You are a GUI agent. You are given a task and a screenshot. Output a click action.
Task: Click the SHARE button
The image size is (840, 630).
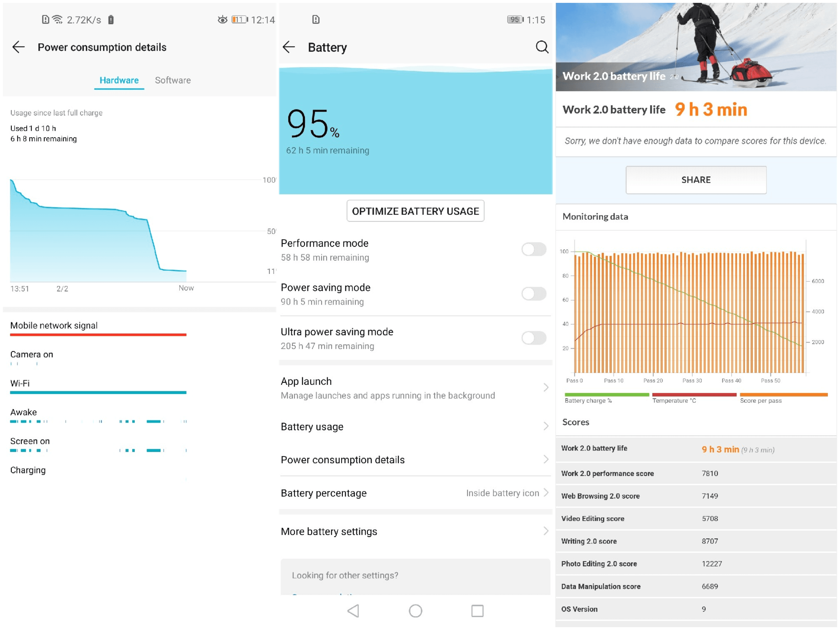click(696, 180)
